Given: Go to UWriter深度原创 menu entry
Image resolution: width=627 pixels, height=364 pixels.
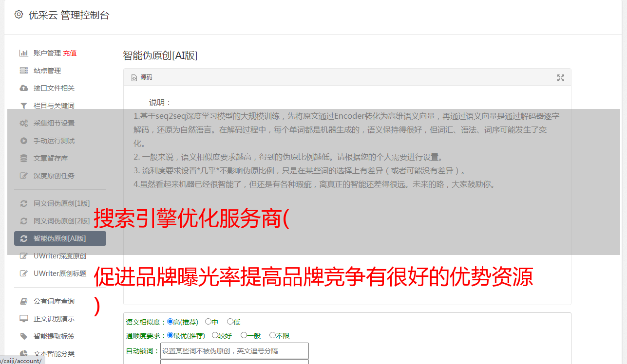Looking at the screenshot, I should click(60, 256).
